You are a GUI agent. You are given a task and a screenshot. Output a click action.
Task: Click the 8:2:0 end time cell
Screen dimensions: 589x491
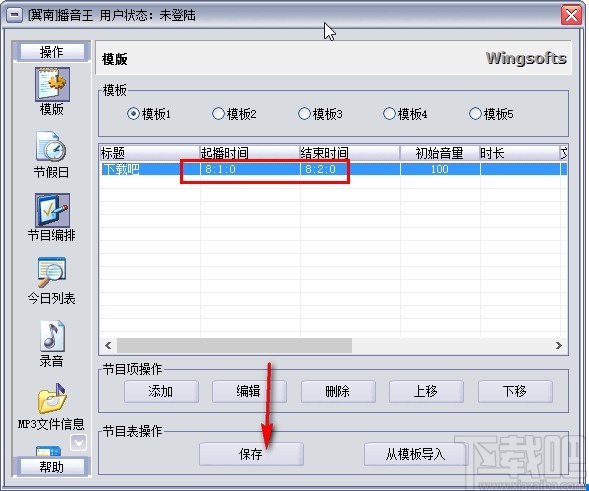350,169
